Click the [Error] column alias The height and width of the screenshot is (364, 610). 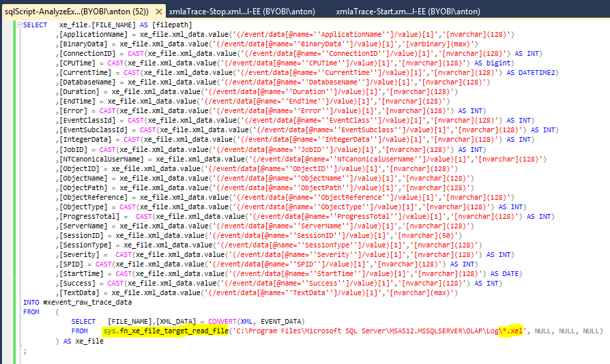[73, 111]
